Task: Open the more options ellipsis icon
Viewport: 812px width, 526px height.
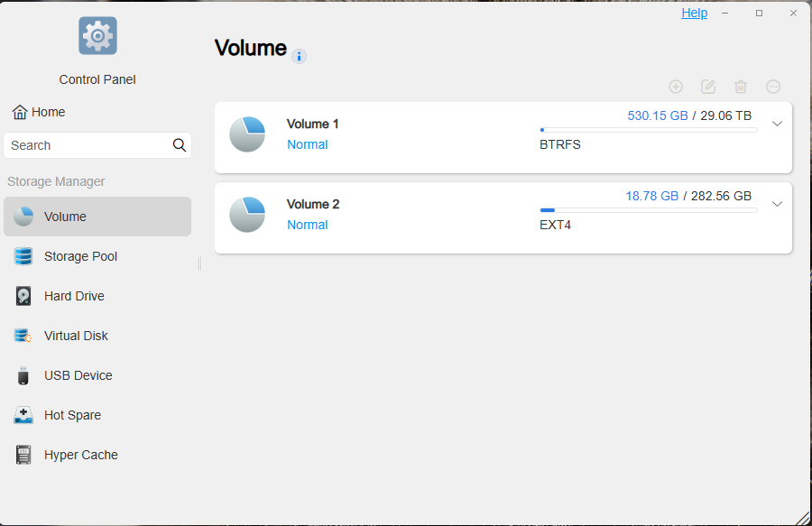Action: 773,87
